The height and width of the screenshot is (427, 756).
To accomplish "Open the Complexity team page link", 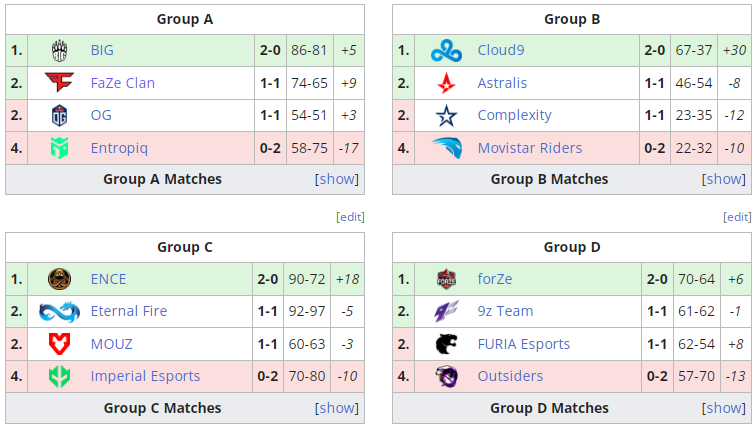I will (x=515, y=115).
